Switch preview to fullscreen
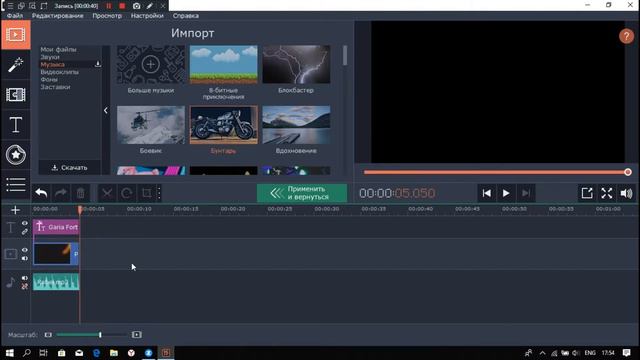The image size is (640, 360). [607, 193]
